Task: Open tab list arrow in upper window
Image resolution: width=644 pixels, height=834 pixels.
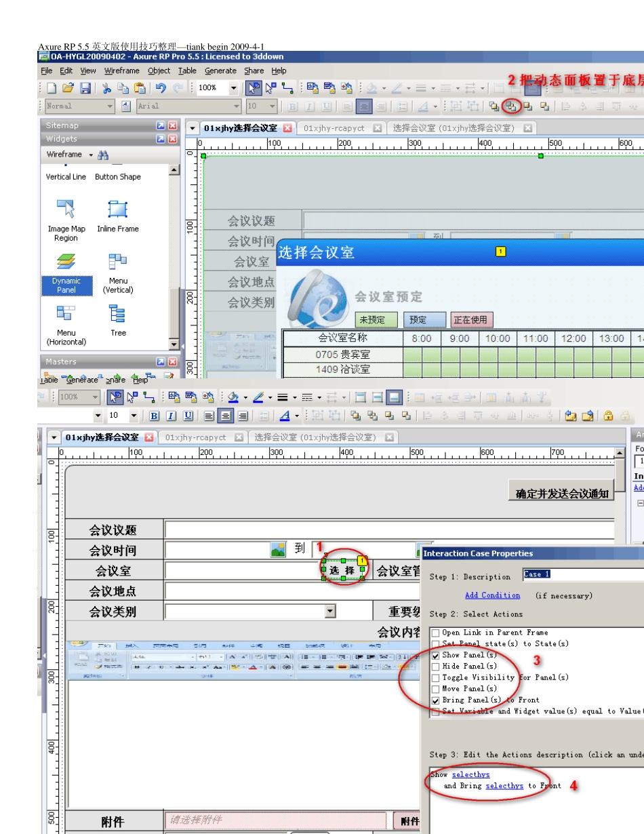Action: pyautogui.click(x=192, y=128)
